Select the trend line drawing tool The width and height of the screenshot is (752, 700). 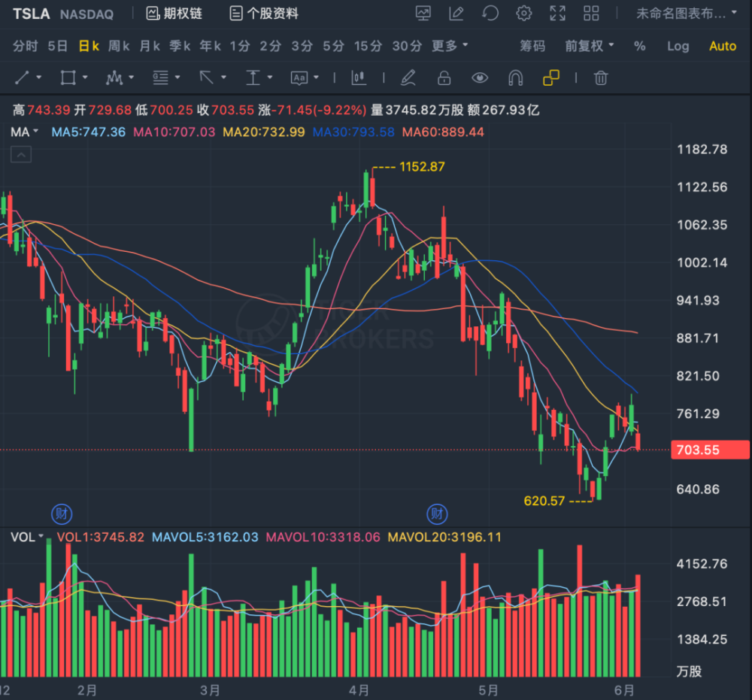point(23,77)
